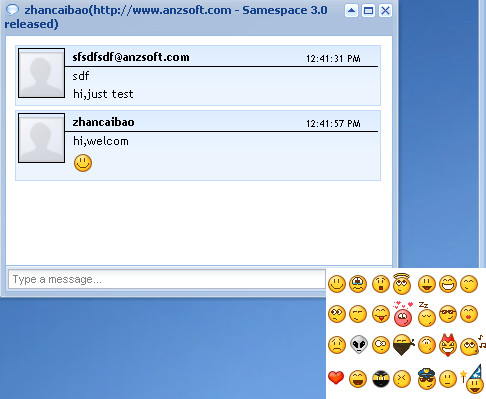Select the pink in-love emoticon with hearts
Viewport: 486px width, 399px height.
(x=403, y=313)
